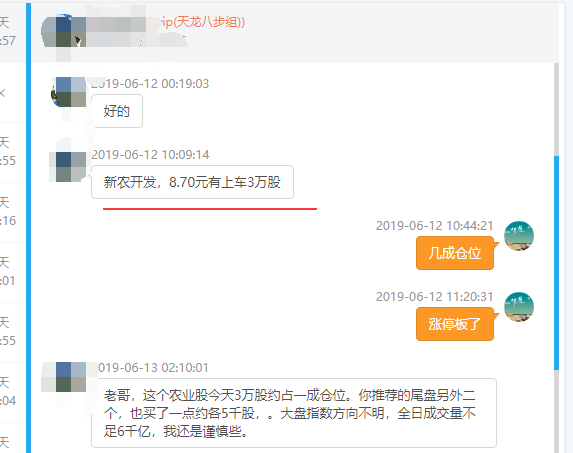Screen dimensions: 573x453
Task: Click my avatar beside 几成仓位 message
Action: (x=519, y=236)
